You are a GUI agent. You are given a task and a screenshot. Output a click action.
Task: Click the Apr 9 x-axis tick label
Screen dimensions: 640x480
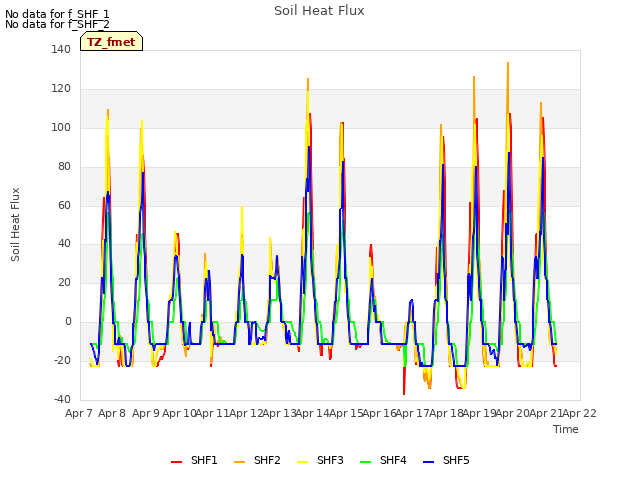pos(146,413)
